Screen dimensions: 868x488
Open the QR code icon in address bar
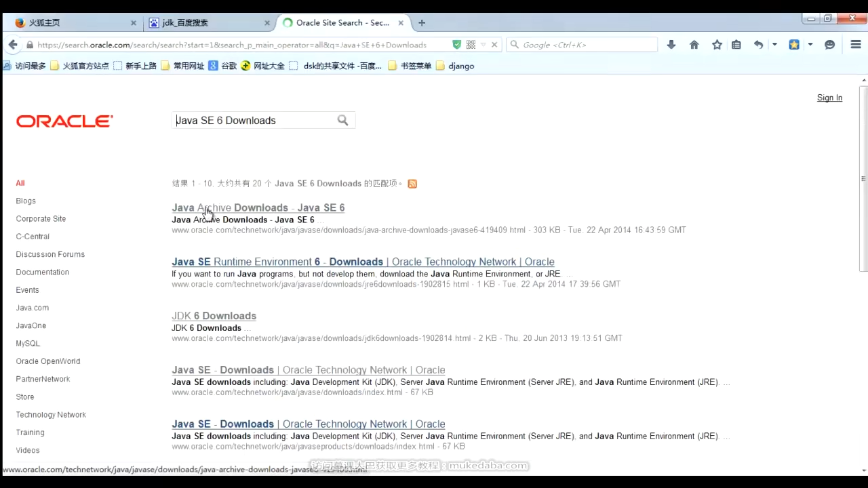(x=471, y=45)
